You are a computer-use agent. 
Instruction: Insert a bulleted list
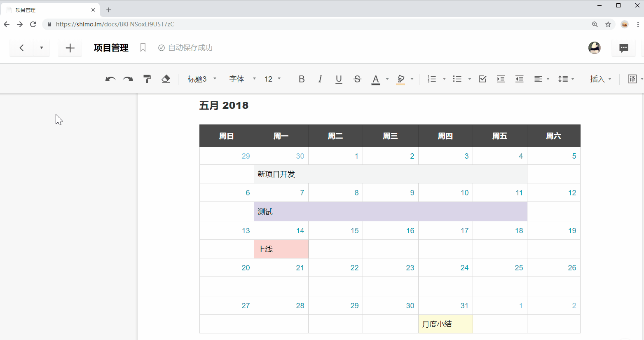click(457, 79)
